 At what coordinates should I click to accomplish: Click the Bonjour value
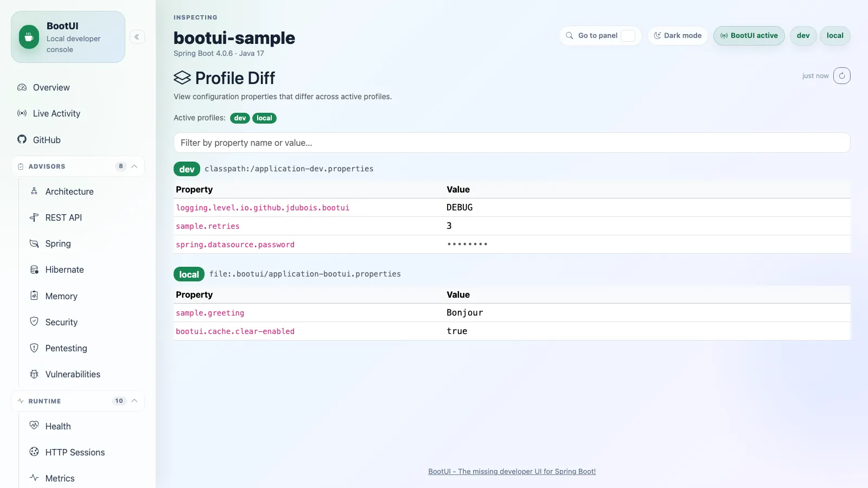click(x=464, y=313)
